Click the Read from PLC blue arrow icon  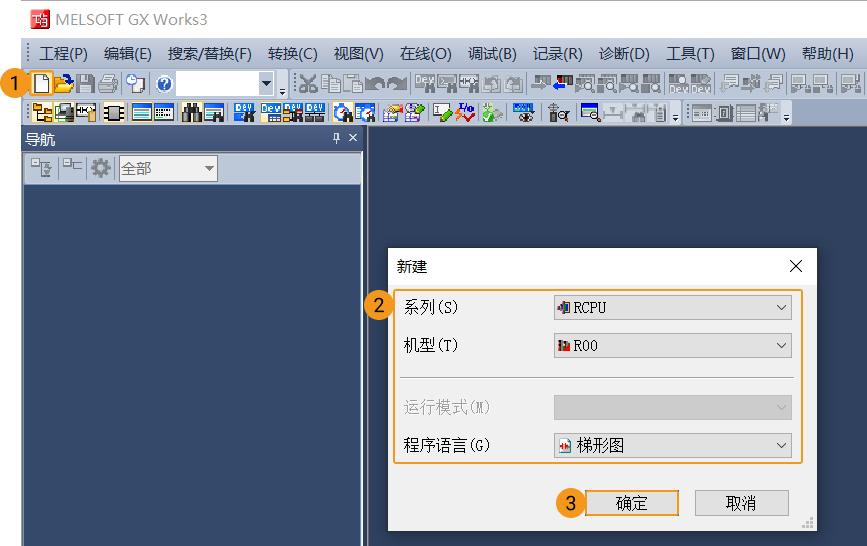tap(563, 84)
